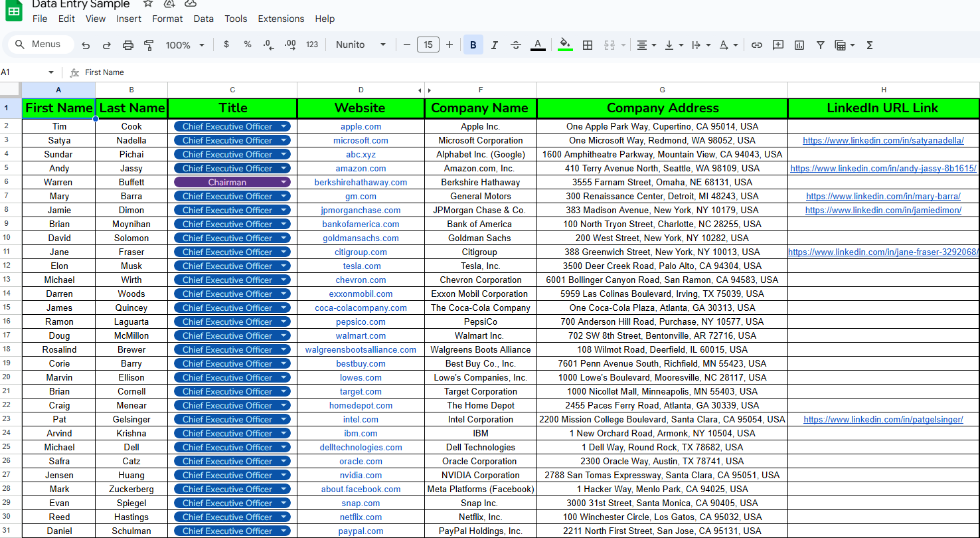The image size is (980, 538).
Task: Format as currency with the dollar icon
Action: click(x=226, y=45)
